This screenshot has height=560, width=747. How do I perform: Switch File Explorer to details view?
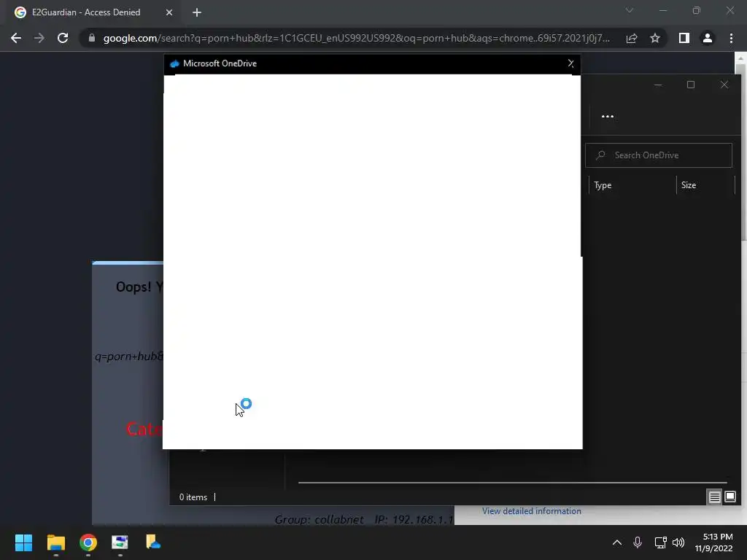point(715,497)
